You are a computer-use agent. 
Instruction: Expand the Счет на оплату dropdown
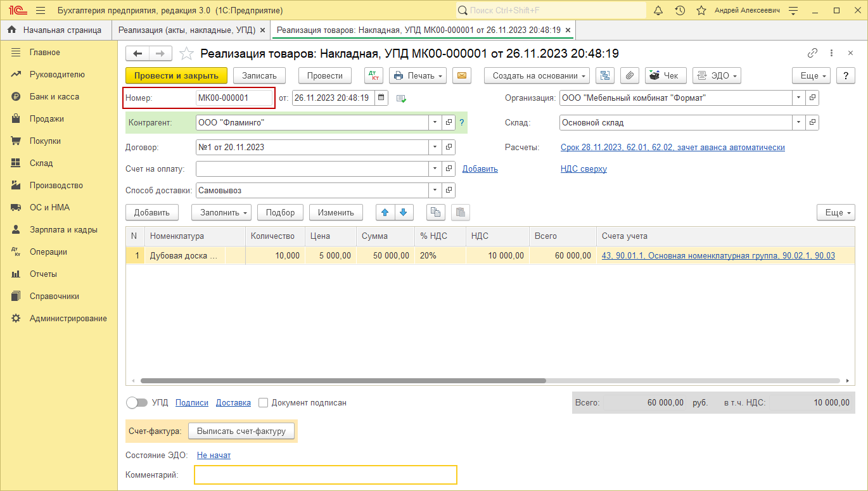(x=435, y=169)
